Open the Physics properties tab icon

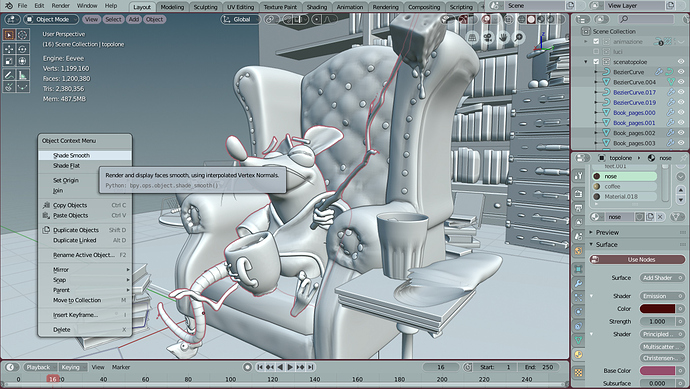coord(579,312)
